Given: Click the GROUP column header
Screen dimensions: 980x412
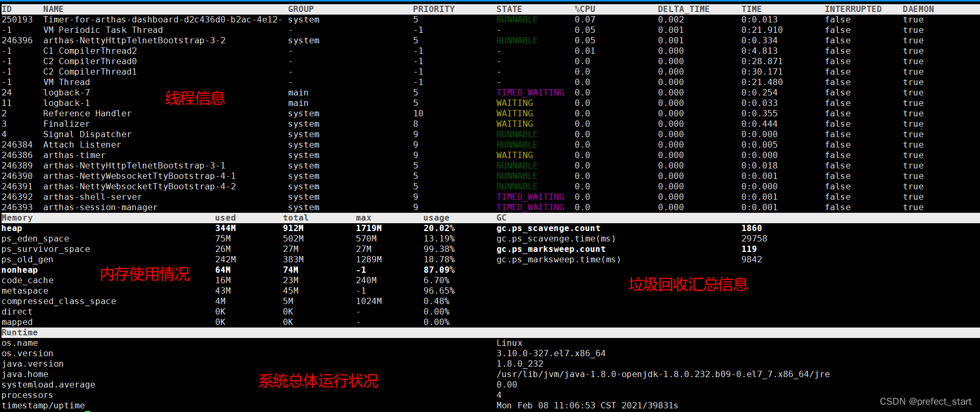Looking at the screenshot, I should [301, 9].
